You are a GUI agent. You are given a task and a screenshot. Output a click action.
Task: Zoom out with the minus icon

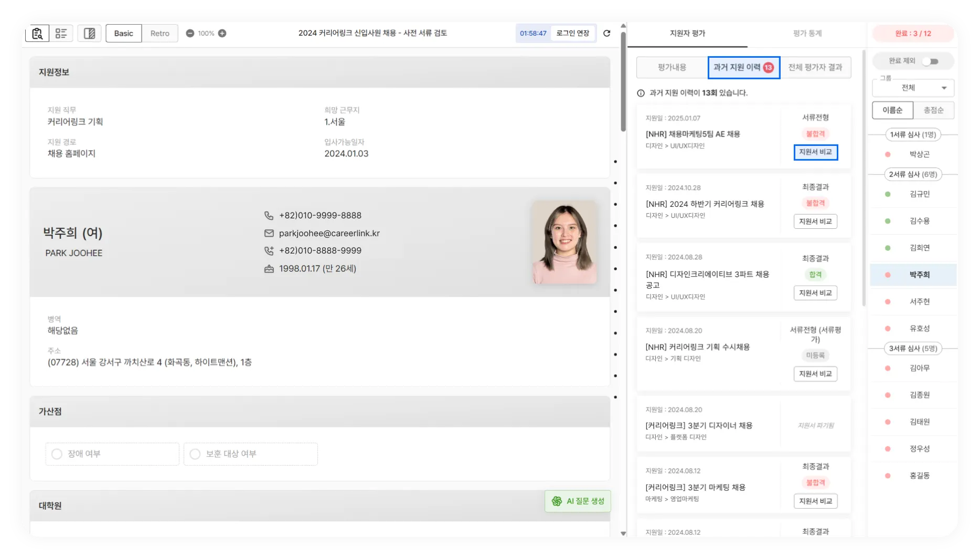click(190, 33)
